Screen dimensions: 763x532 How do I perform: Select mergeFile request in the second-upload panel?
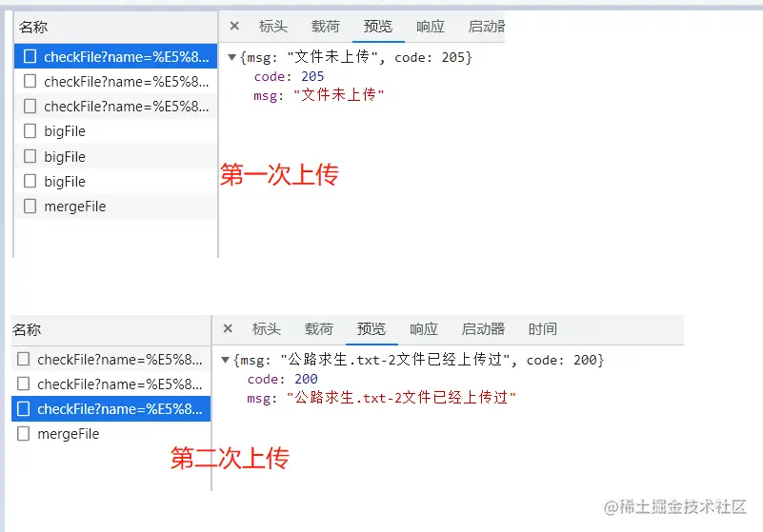110,433
